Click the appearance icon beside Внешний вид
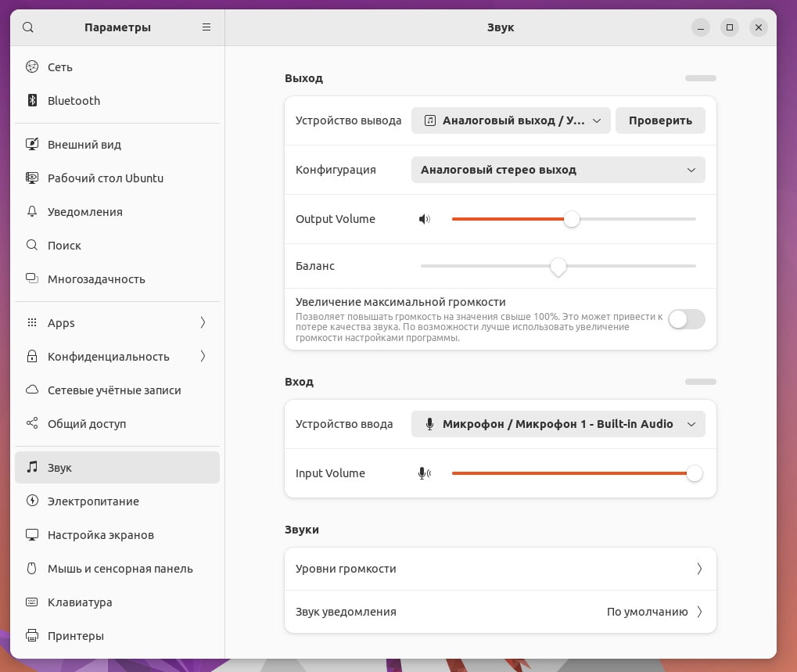Screen dimensions: 797x672 pyautogui.click(x=32, y=145)
